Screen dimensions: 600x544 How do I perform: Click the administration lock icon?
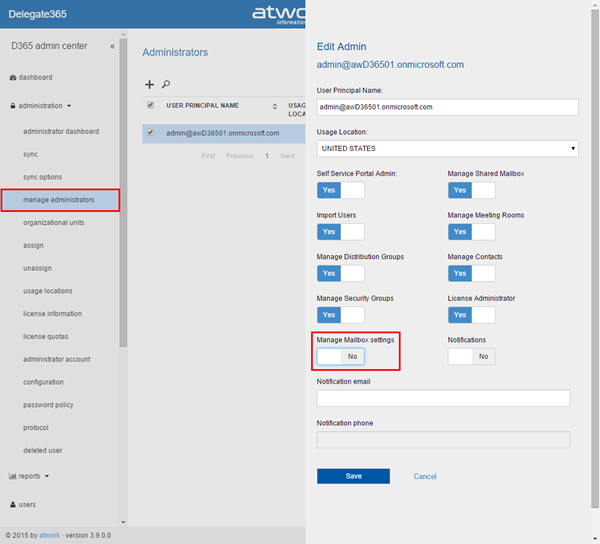tap(13, 106)
